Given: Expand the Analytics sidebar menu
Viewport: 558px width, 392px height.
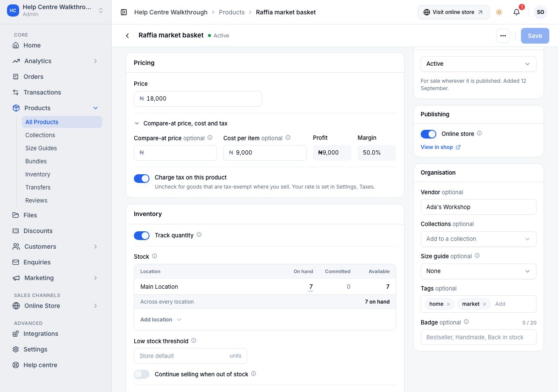Looking at the screenshot, I should [x=56, y=61].
